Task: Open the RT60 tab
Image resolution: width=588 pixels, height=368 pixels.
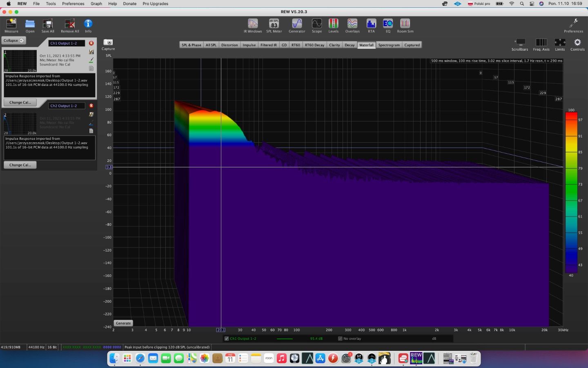Action: (x=296, y=45)
